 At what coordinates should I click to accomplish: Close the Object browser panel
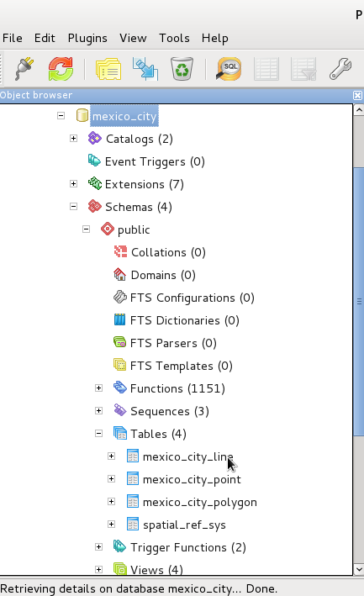[357, 95]
